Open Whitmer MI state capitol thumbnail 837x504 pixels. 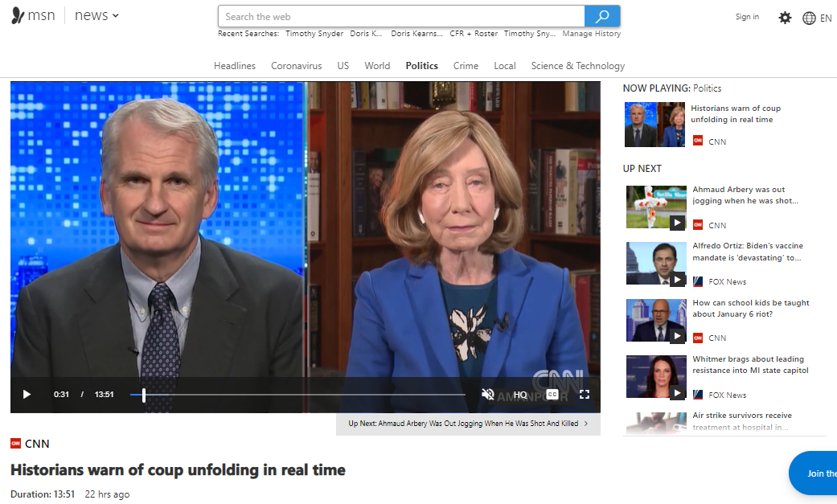click(x=656, y=376)
